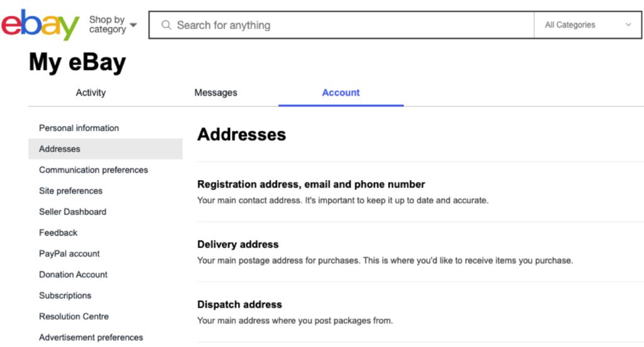The height and width of the screenshot is (347, 644).
Task: Select Addresses in the sidebar
Action: click(105, 149)
